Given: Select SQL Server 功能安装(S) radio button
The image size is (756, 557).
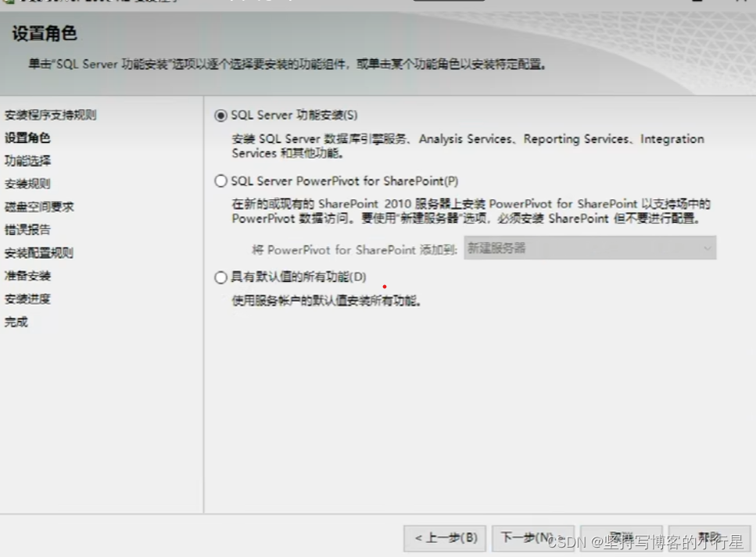Looking at the screenshot, I should pyautogui.click(x=220, y=116).
